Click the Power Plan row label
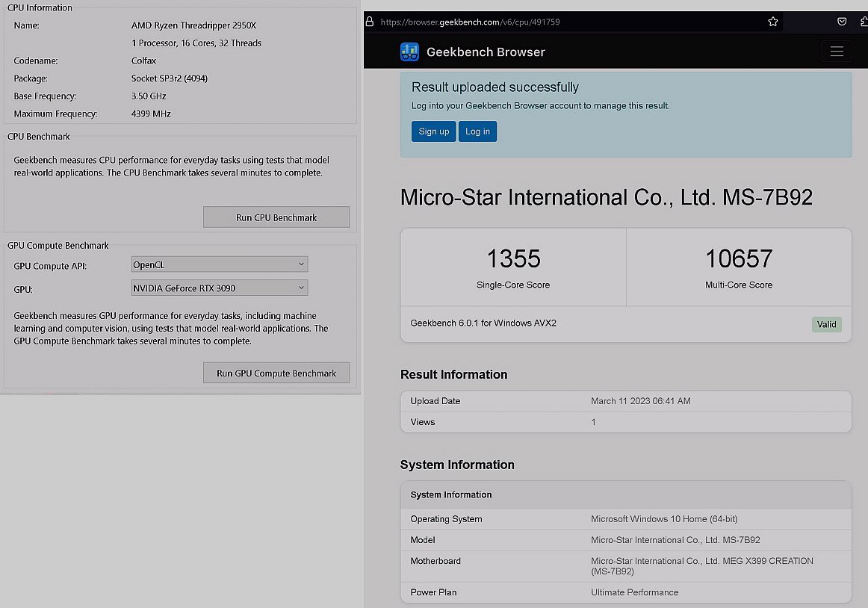 [x=433, y=592]
